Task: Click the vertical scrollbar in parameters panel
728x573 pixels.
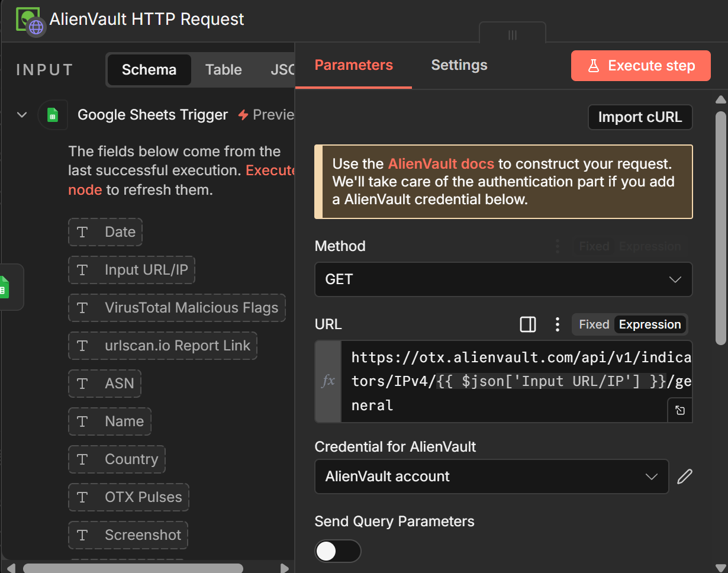Action: [720, 228]
